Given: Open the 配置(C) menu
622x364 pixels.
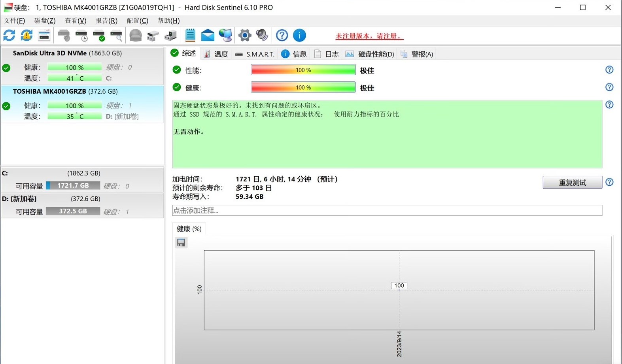Looking at the screenshot, I should [137, 21].
